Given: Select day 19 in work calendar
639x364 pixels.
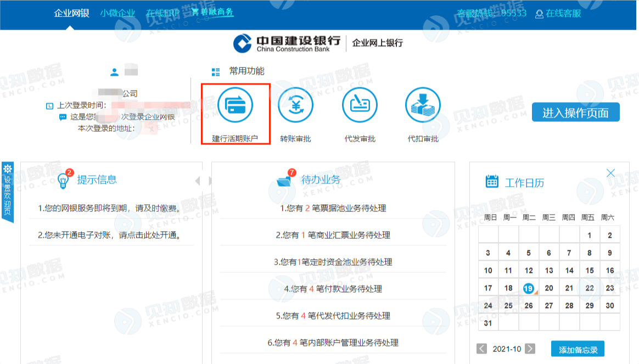Looking at the screenshot, I should pyautogui.click(x=528, y=288).
